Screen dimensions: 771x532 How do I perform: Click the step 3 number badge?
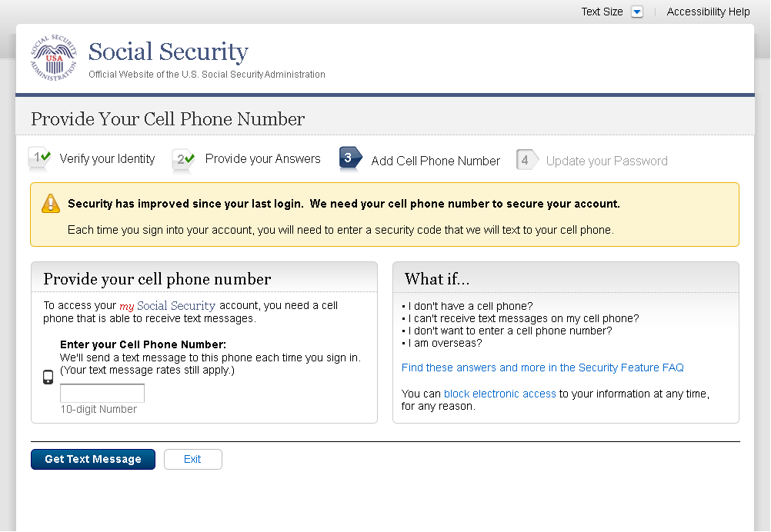pos(349,158)
